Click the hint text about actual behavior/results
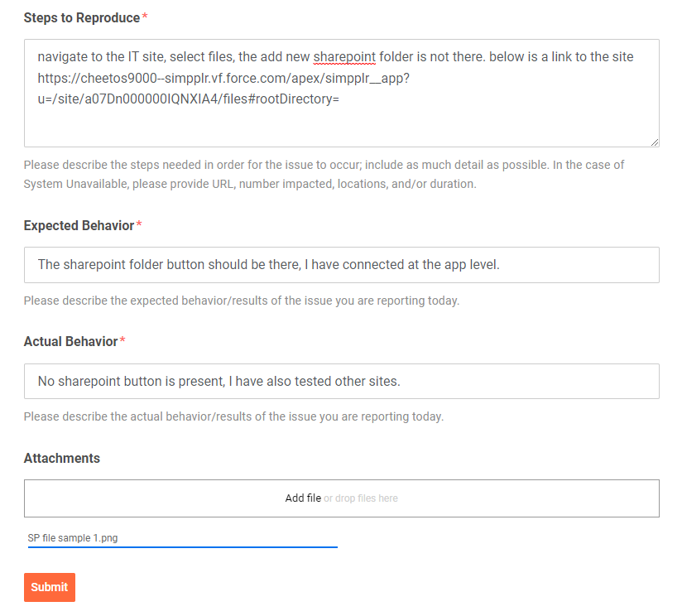This screenshot has width=682, height=616. tap(233, 416)
